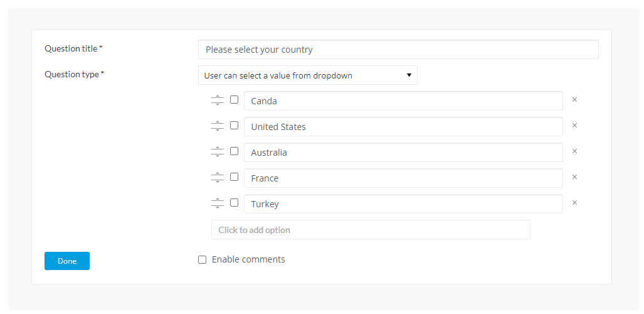Click the Question title field
The image size is (644, 314).
point(398,50)
